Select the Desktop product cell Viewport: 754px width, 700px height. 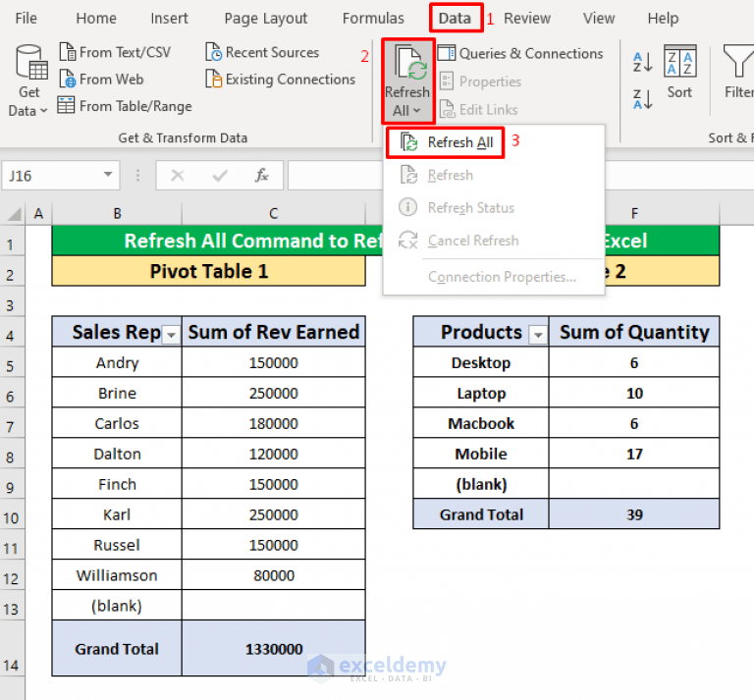[x=481, y=362]
